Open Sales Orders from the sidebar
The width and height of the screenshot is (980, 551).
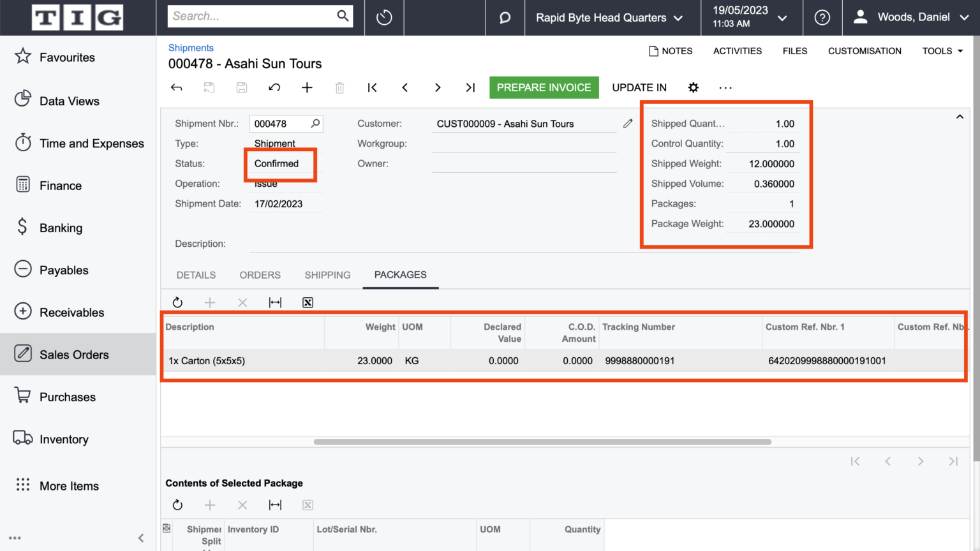[x=73, y=355]
